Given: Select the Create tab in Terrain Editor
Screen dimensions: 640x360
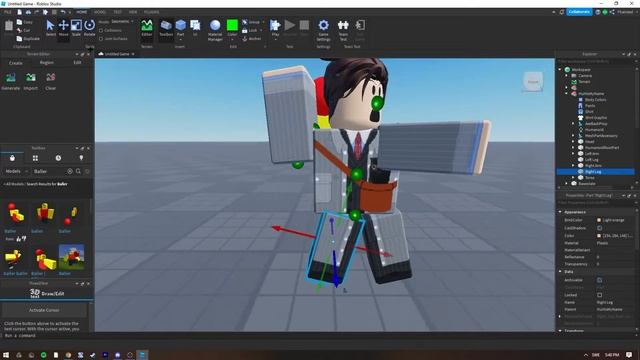Looking at the screenshot, I should (x=16, y=63).
